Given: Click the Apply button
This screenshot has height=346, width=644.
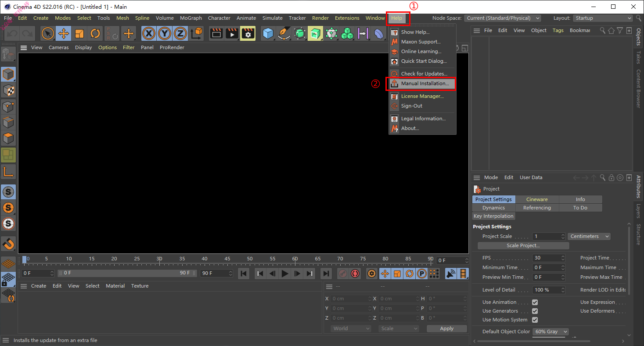Looking at the screenshot, I should [x=447, y=328].
